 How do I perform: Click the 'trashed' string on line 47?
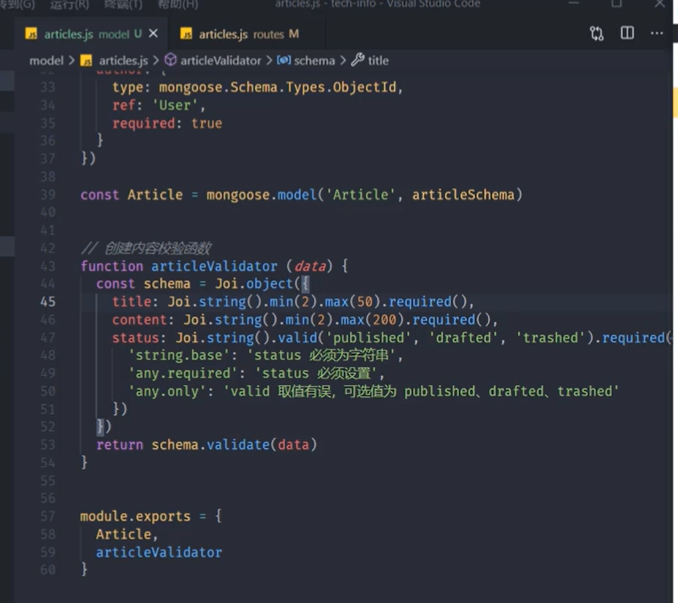pyautogui.click(x=550, y=338)
